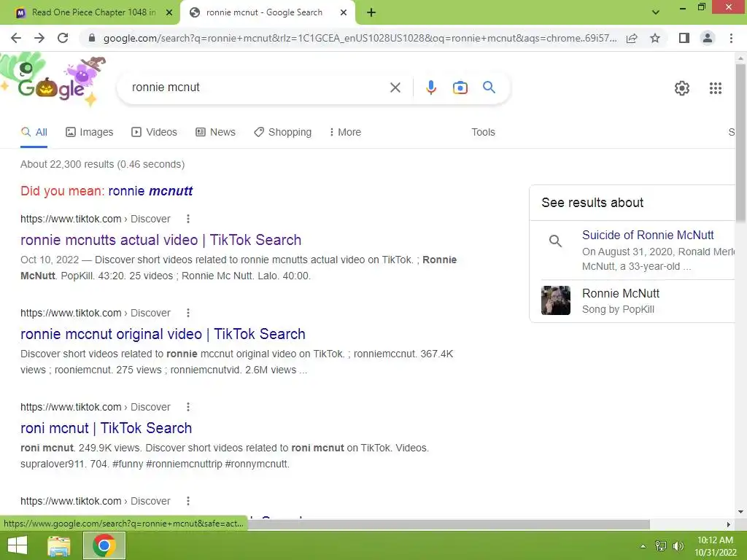
Task: Select the All results tab
Action: click(x=34, y=133)
